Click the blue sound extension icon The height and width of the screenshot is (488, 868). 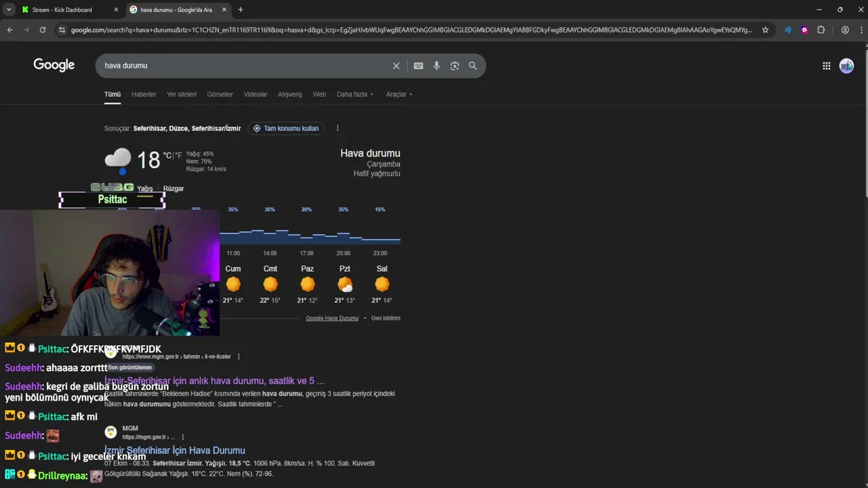(787, 30)
